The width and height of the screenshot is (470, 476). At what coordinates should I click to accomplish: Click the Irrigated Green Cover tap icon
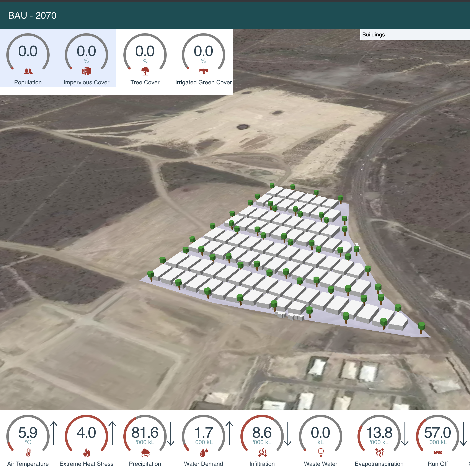[x=204, y=71]
